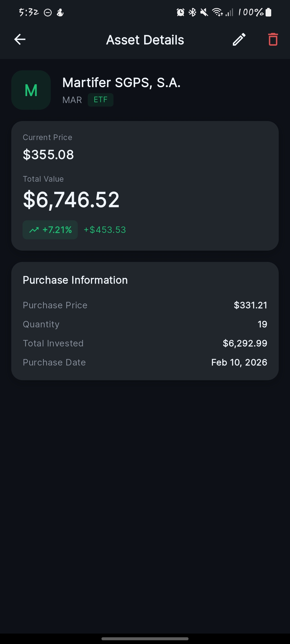Screen dimensions: 290x644
Task: Tap the alarm icon in status bar
Action: (180, 12)
